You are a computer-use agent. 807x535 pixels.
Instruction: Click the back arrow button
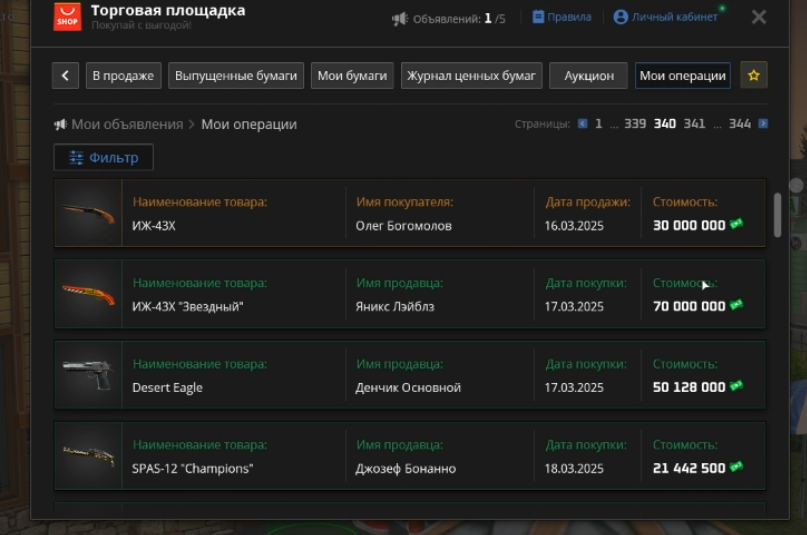(65, 76)
